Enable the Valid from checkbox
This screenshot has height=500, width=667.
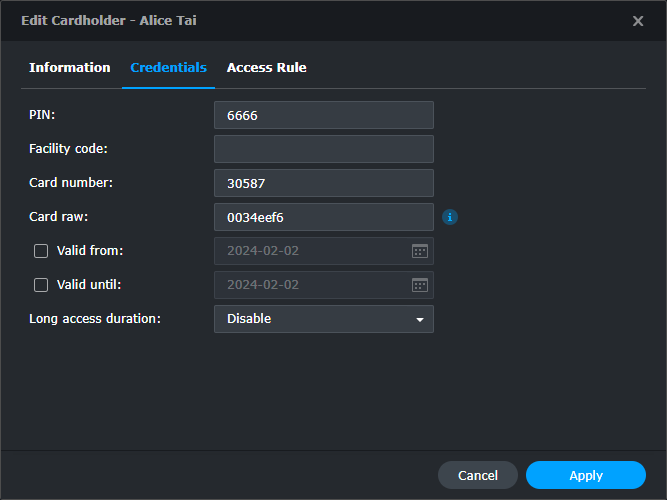pos(41,251)
